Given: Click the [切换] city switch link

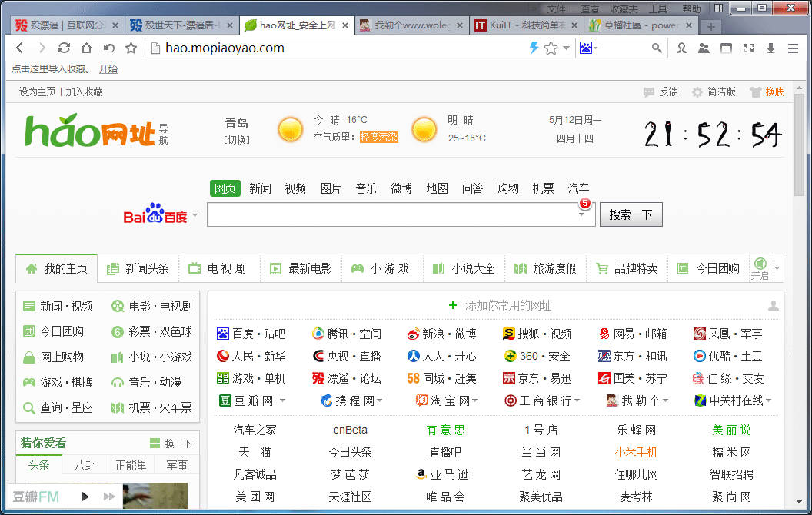Looking at the screenshot, I should pos(237,140).
